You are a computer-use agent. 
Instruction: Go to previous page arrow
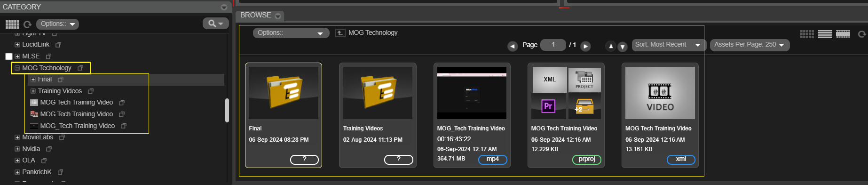click(512, 46)
